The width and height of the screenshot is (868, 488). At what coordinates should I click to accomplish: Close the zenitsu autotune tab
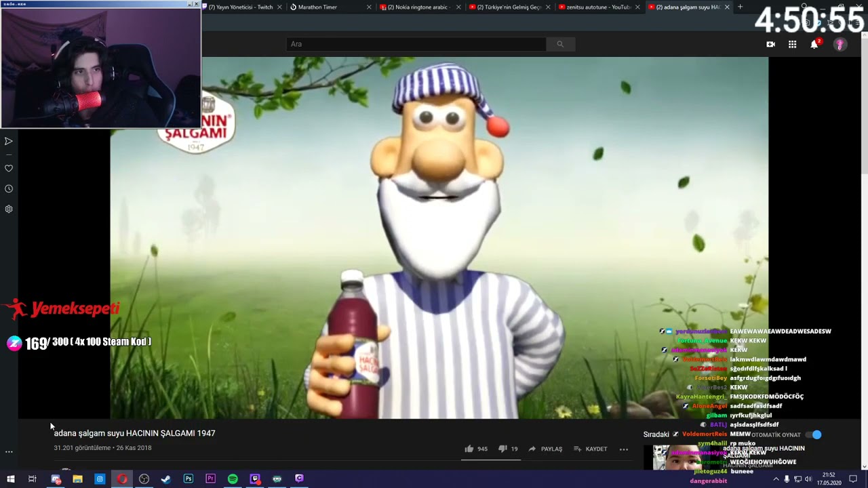(637, 7)
